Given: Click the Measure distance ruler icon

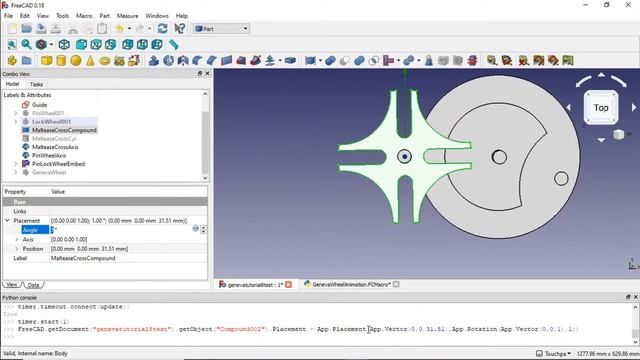Looking at the screenshot, I should coord(174,44).
